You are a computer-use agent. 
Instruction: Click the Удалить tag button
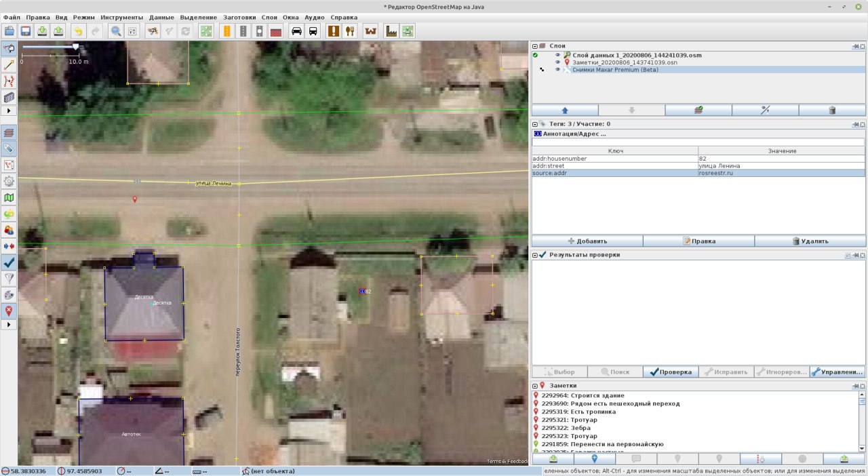tap(810, 241)
